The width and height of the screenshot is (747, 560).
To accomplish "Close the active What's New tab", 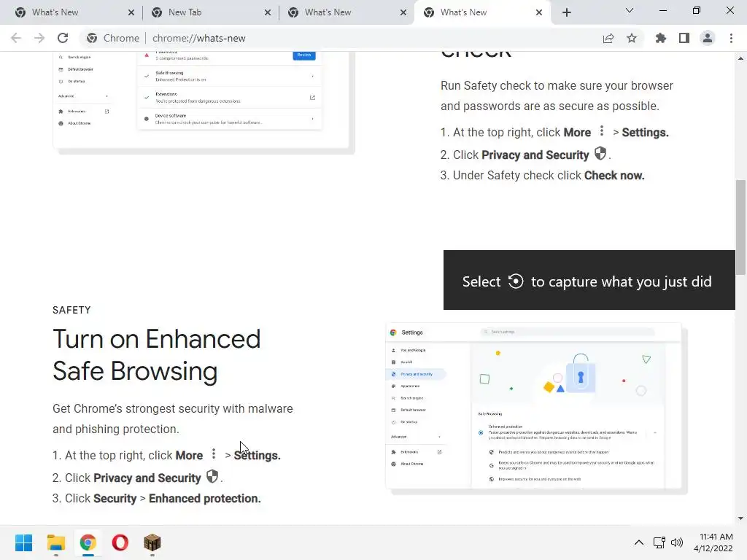I will pos(539,12).
